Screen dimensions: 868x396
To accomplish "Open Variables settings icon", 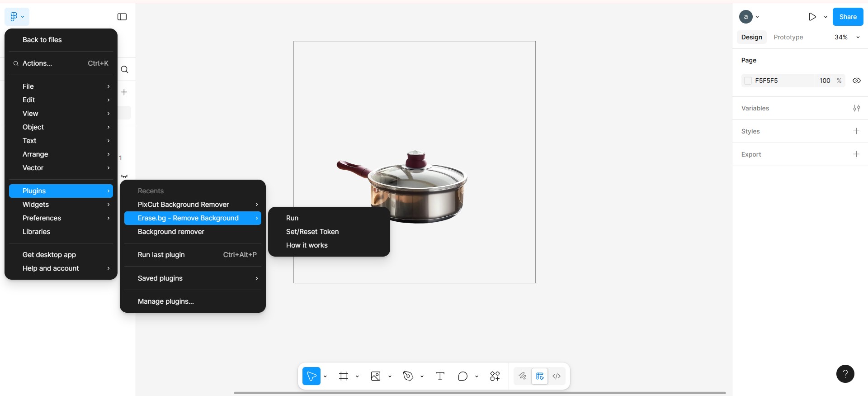I will (856, 108).
